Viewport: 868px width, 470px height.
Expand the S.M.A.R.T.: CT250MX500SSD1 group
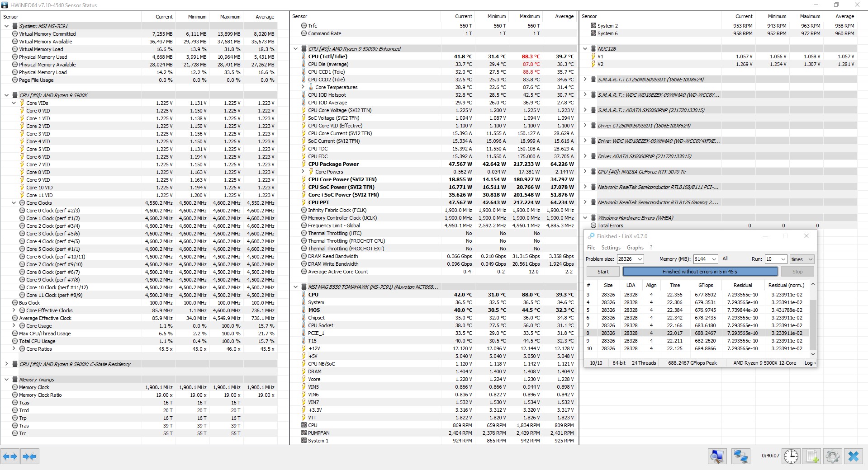tap(585, 80)
